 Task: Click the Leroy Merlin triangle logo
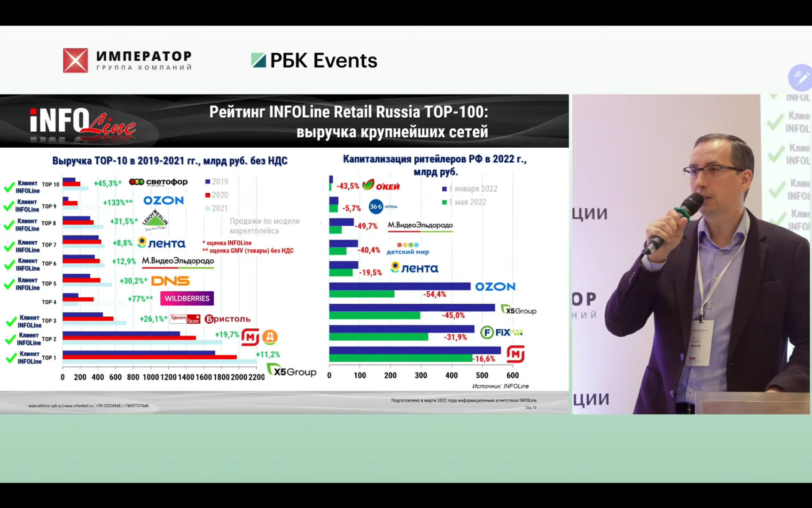tap(155, 220)
